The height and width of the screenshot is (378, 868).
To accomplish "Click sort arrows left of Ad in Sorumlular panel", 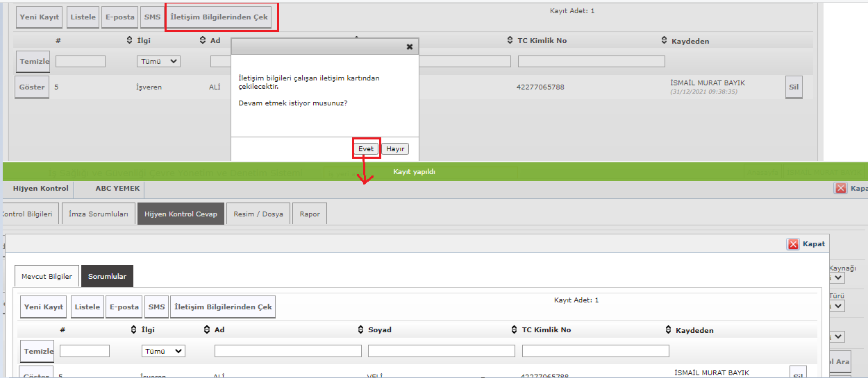I will tap(208, 329).
